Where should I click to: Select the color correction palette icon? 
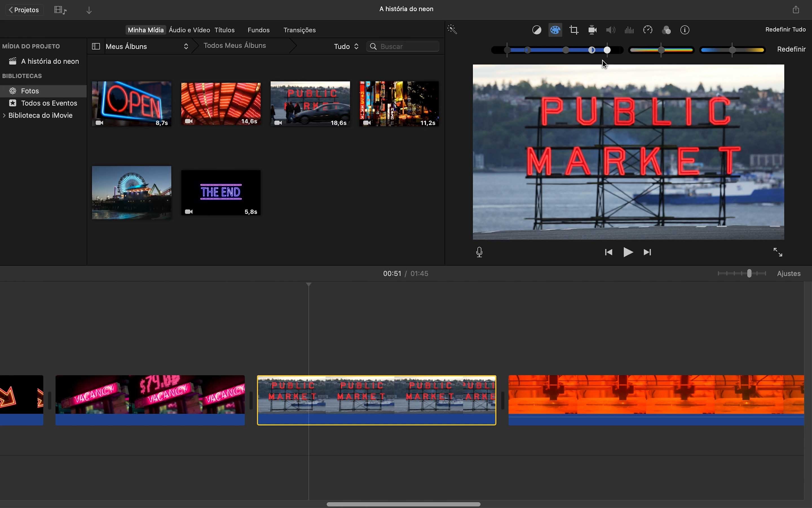[x=555, y=30]
